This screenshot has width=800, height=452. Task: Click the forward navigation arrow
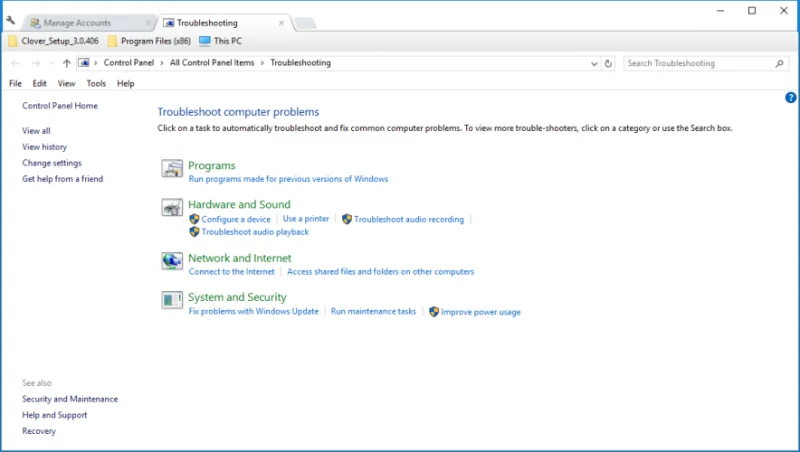pos(36,63)
